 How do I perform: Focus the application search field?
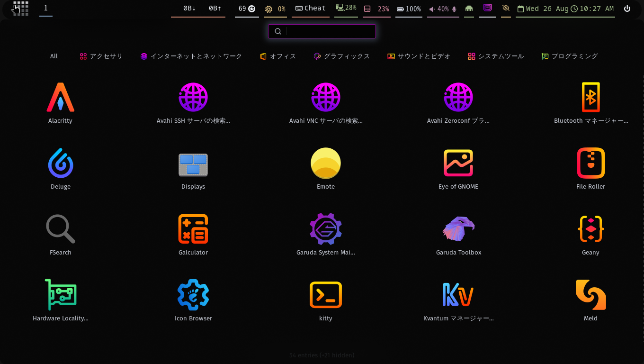[x=322, y=31]
